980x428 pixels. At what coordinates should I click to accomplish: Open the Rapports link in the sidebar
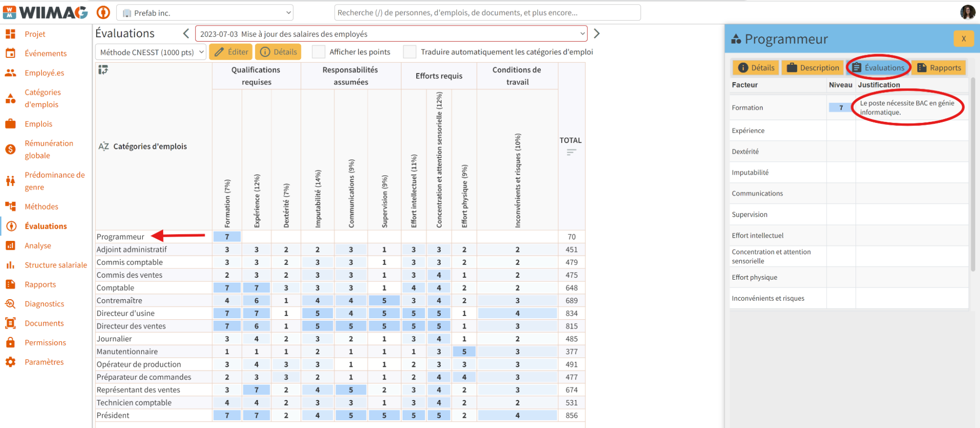pos(40,285)
